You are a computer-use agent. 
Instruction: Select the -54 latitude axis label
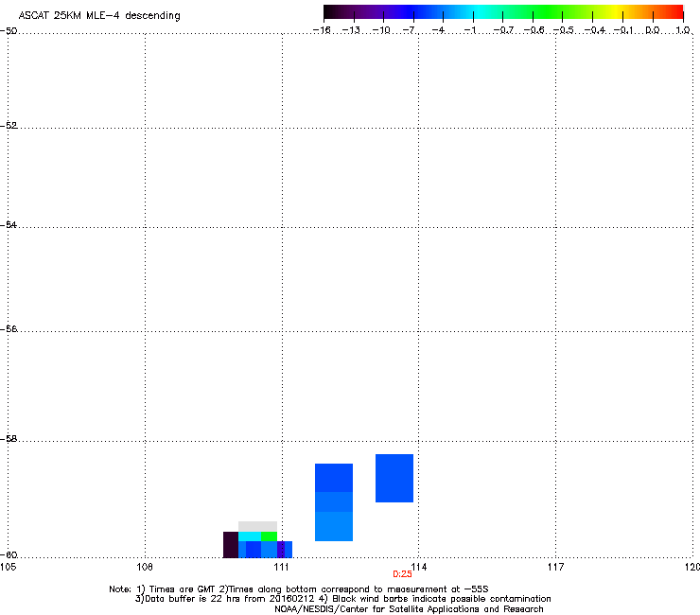click(x=9, y=224)
